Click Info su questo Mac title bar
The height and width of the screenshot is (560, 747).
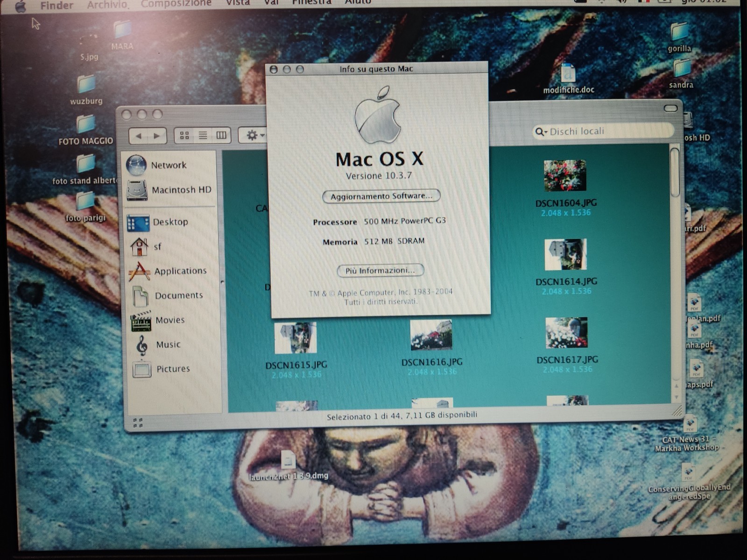pyautogui.click(x=376, y=69)
